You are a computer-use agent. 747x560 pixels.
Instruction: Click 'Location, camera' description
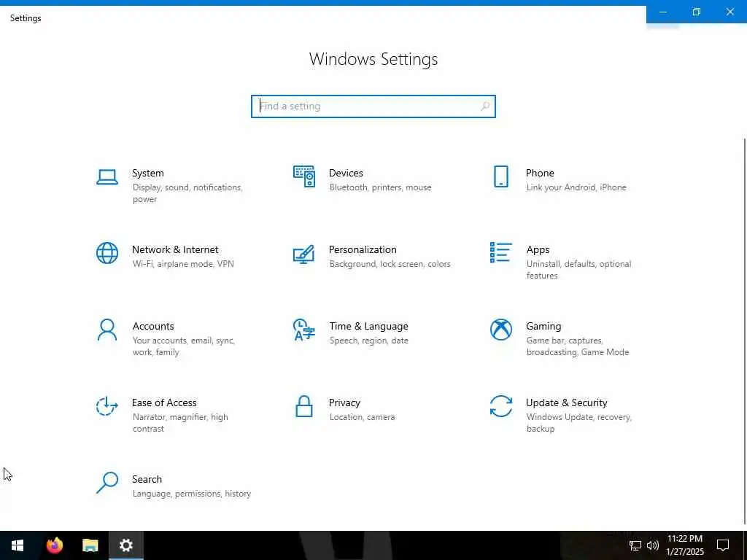362,417
